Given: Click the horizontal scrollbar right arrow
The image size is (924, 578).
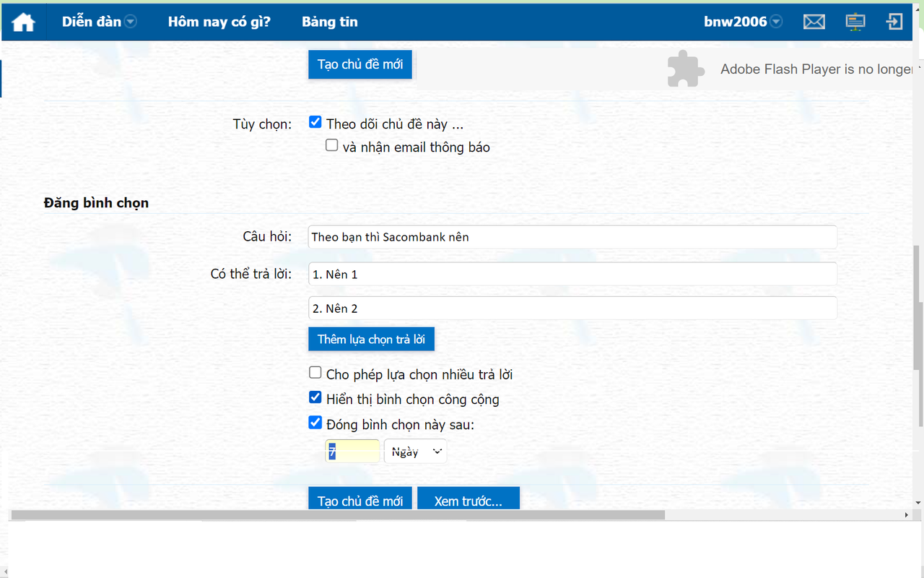Looking at the screenshot, I should point(907,515).
